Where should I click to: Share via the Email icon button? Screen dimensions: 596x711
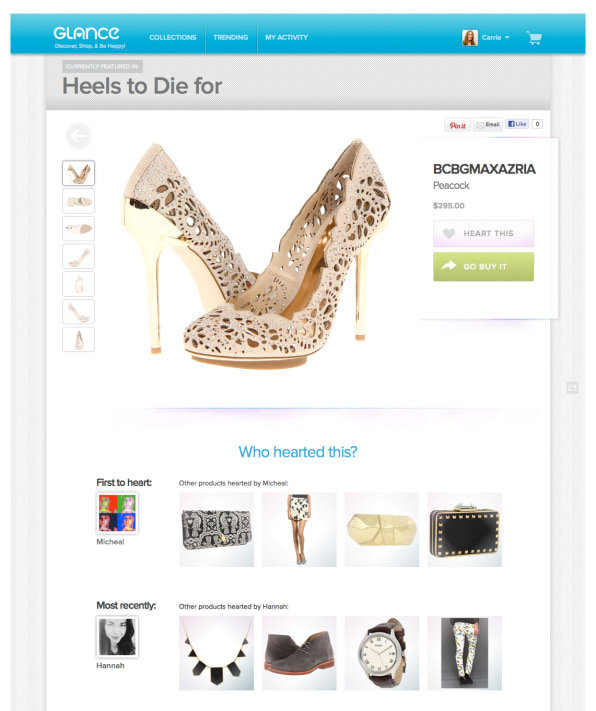click(488, 124)
